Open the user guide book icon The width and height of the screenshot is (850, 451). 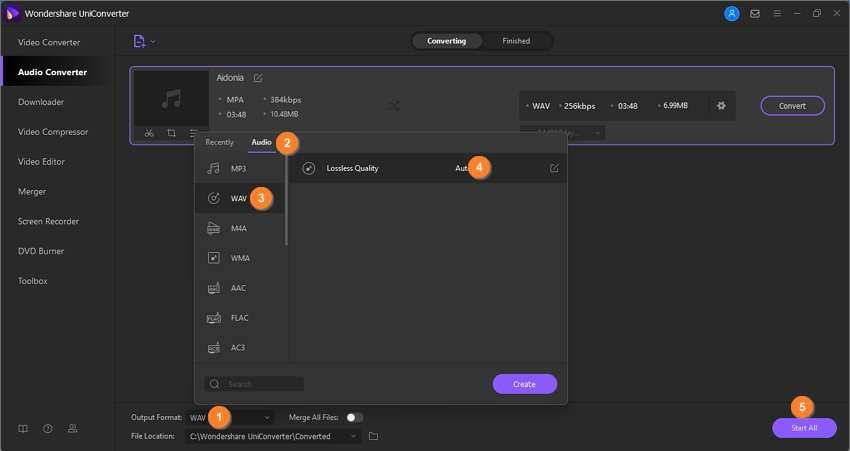coord(23,428)
